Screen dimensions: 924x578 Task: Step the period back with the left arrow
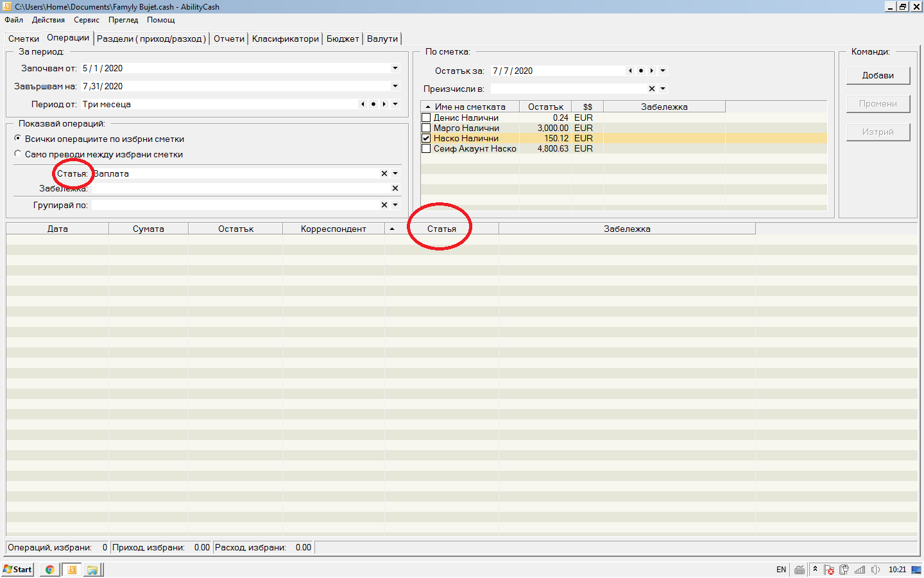(363, 104)
